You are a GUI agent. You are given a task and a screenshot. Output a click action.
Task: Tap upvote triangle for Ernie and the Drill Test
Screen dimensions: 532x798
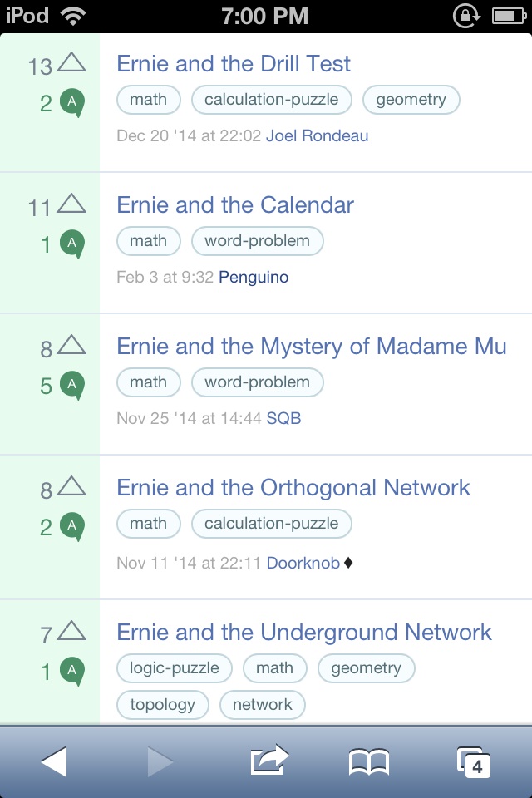click(x=71, y=62)
